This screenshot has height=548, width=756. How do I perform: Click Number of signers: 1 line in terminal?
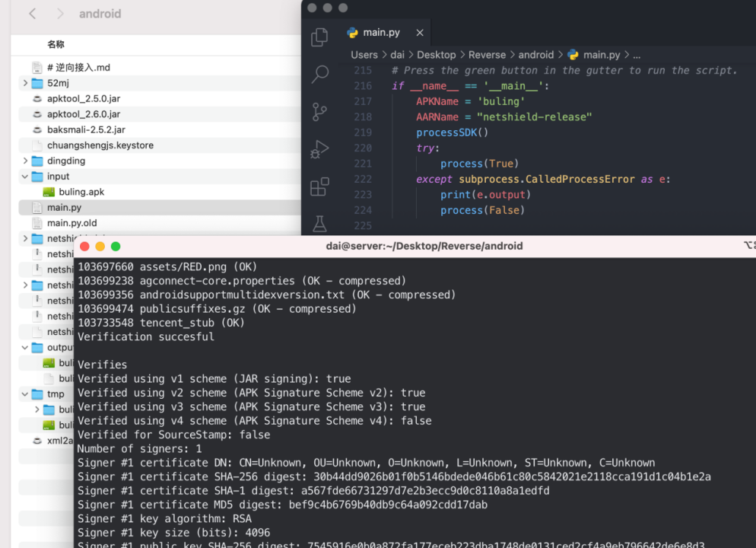click(139, 448)
